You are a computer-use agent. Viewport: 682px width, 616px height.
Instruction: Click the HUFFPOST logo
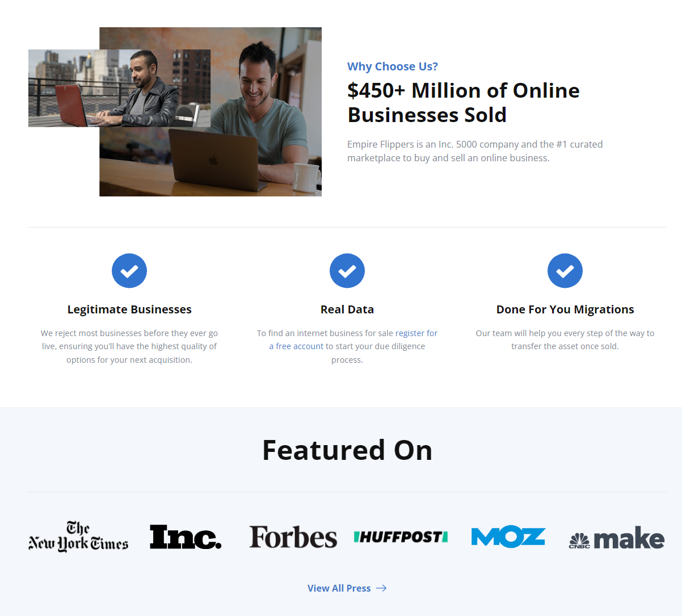coord(401,536)
